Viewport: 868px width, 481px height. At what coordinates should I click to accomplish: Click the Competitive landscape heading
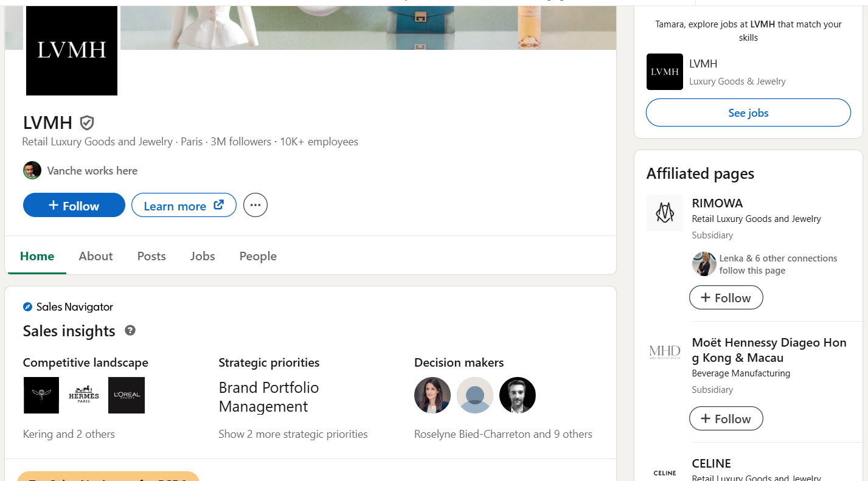[86, 362]
